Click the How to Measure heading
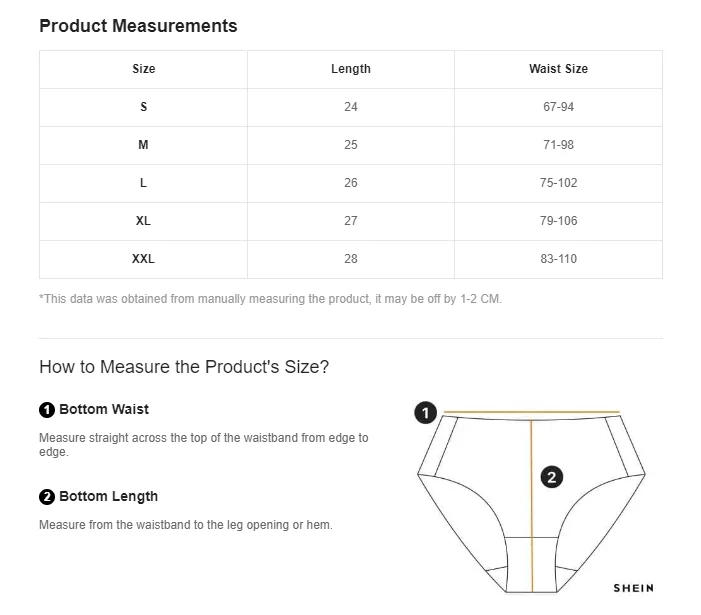This screenshot has height=615, width=701. coord(184,367)
